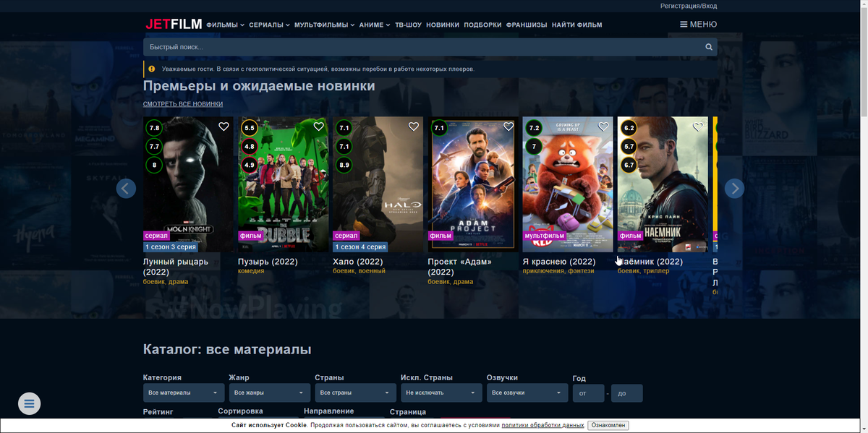This screenshot has height=433, width=868.
Task: Open Лунный рыцарь (2022) title link
Action: pos(176,267)
